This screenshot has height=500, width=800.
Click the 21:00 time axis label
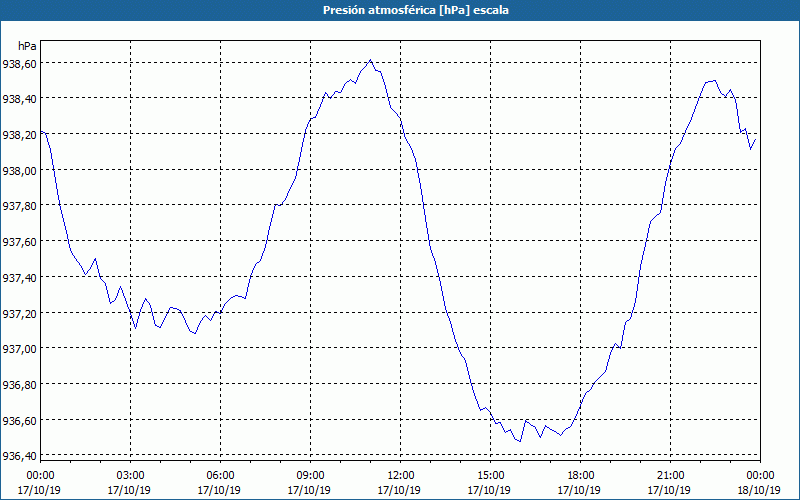(670, 476)
